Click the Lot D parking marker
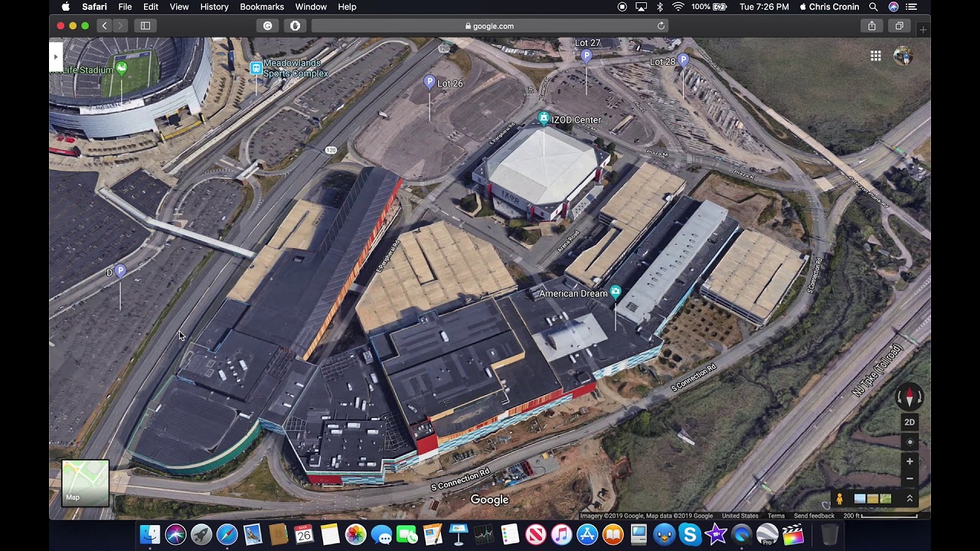The width and height of the screenshot is (980, 551). click(120, 271)
